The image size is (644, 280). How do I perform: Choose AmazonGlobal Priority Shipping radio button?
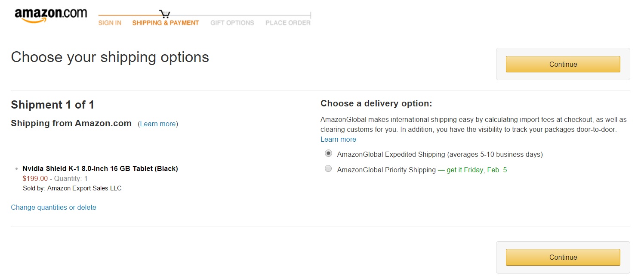[328, 169]
